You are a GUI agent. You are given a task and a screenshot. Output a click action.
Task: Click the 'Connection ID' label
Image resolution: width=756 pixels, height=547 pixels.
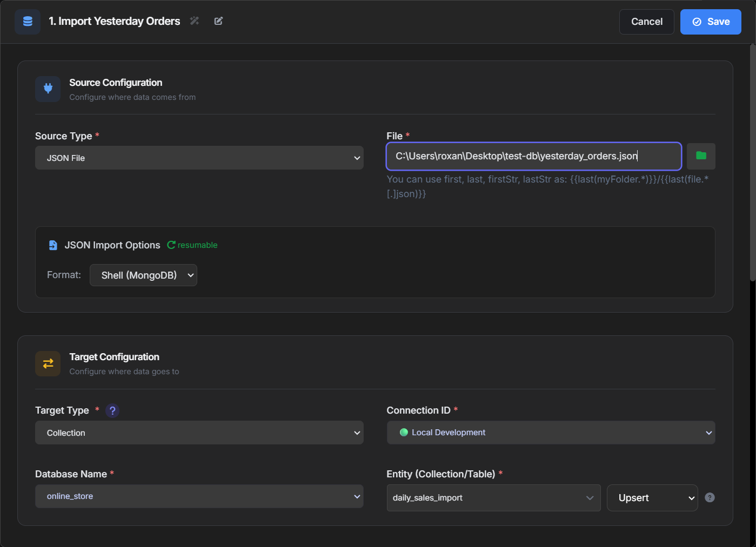tap(419, 410)
